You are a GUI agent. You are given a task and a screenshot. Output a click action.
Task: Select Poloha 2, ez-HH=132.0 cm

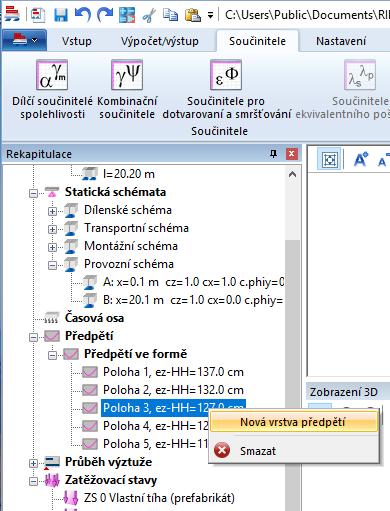click(x=173, y=390)
